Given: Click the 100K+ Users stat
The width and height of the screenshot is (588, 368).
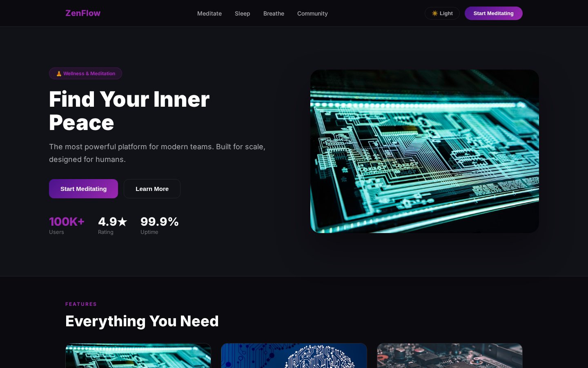Looking at the screenshot, I should coord(67,225).
